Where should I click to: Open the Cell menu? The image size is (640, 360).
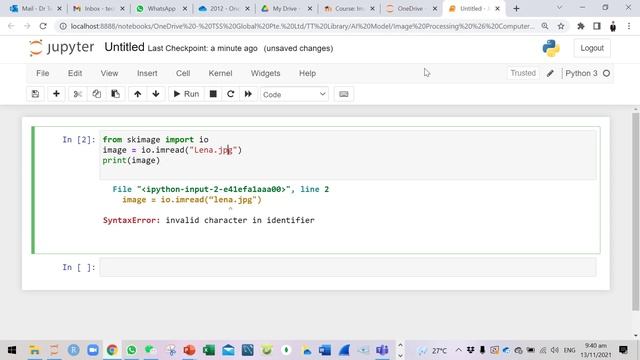point(183,73)
